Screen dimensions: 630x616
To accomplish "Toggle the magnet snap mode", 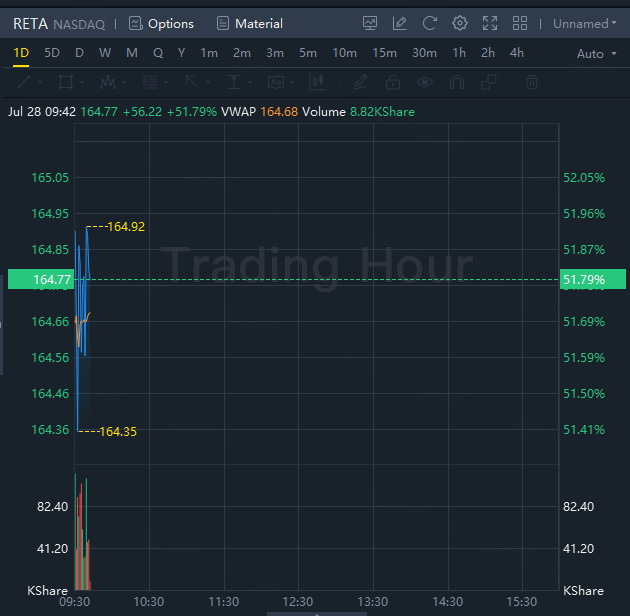I will [458, 83].
